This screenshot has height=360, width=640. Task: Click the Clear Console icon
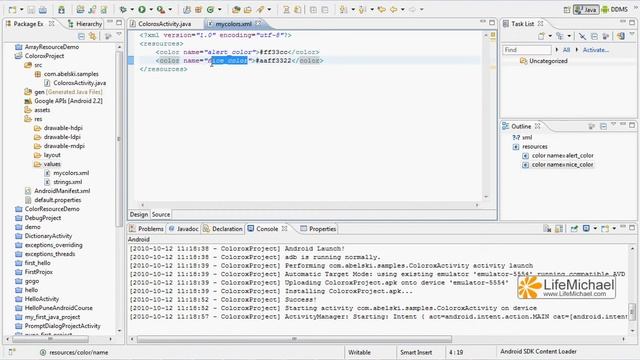pos(547,229)
